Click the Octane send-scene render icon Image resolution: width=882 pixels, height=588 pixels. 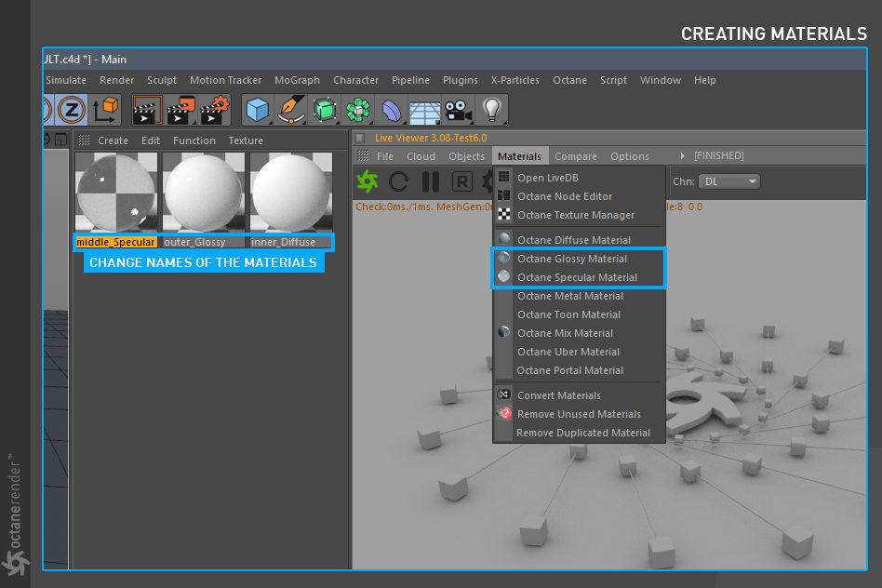click(367, 181)
